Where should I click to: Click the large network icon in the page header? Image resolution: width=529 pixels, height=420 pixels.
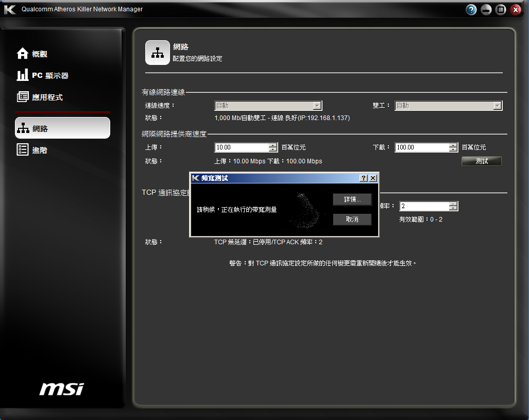click(158, 53)
